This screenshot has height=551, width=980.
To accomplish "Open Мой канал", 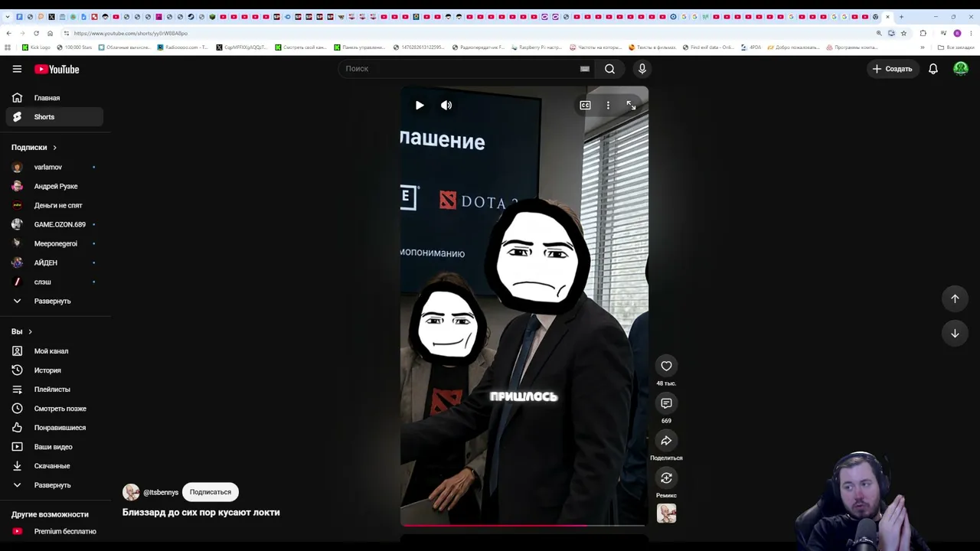I will pos(54,351).
